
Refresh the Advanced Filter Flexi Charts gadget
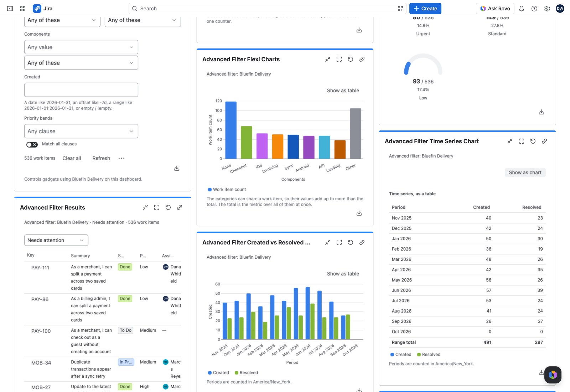click(351, 59)
